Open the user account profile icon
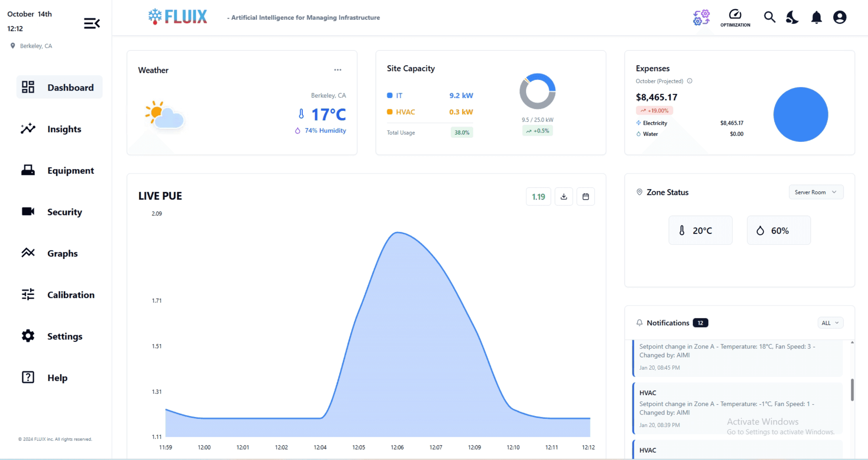The width and height of the screenshot is (868, 460). pos(839,17)
